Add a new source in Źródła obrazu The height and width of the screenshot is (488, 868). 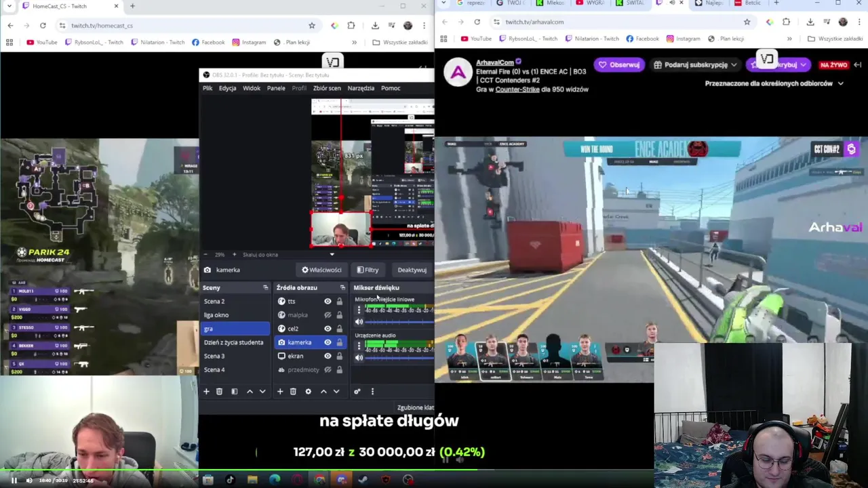(x=280, y=391)
